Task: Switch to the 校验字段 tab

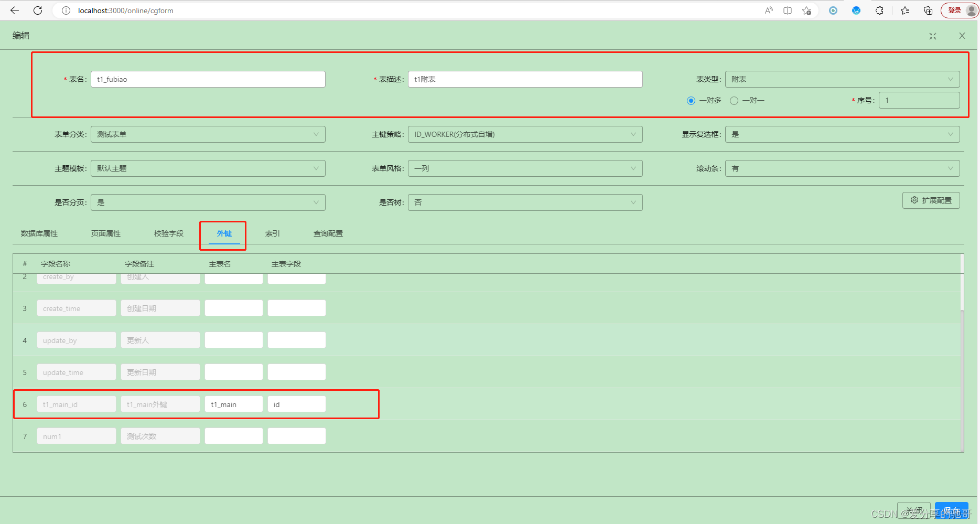Action: (169, 233)
